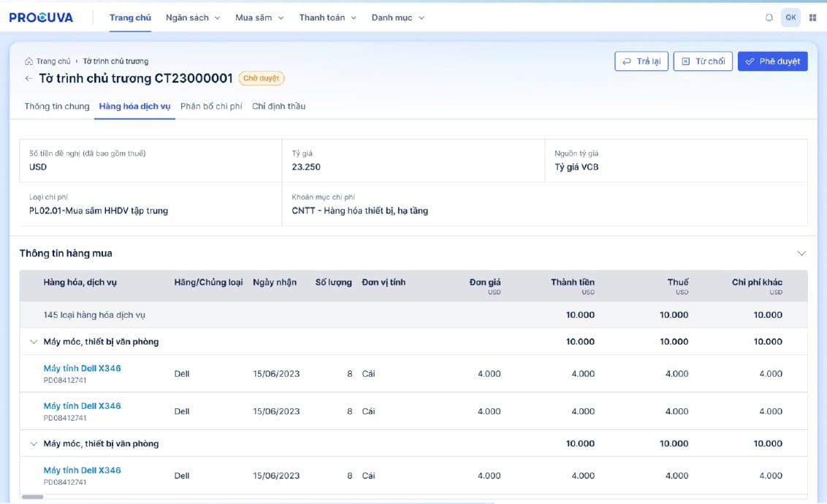The height and width of the screenshot is (504, 827).
Task: Click the Hàng hóa, dịch vụ column header
Action: (x=80, y=283)
